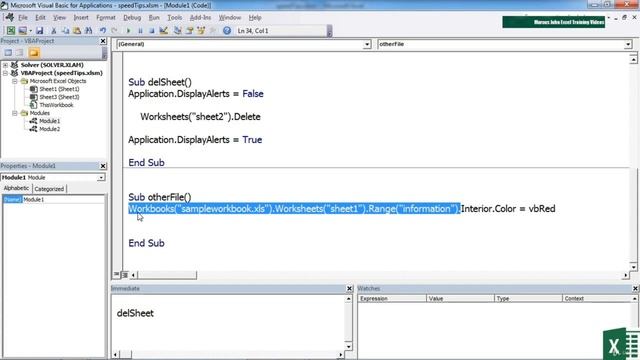Screen dimensions: 640x360
Task: Click the code window scroll-down arrow
Action: (633, 267)
